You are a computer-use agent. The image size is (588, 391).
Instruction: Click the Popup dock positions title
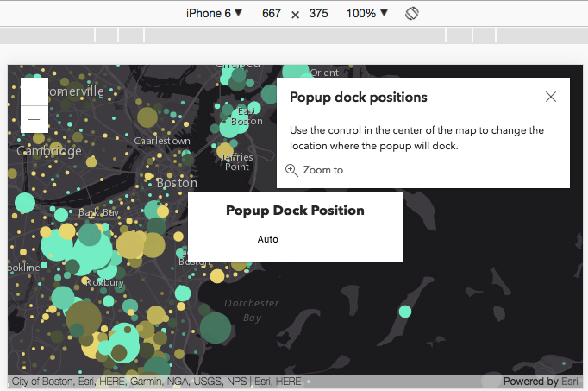[x=359, y=98]
